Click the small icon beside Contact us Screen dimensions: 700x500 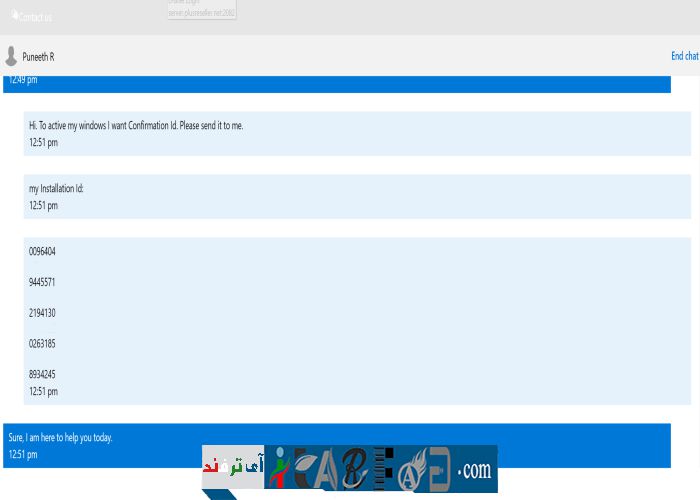pos(14,15)
